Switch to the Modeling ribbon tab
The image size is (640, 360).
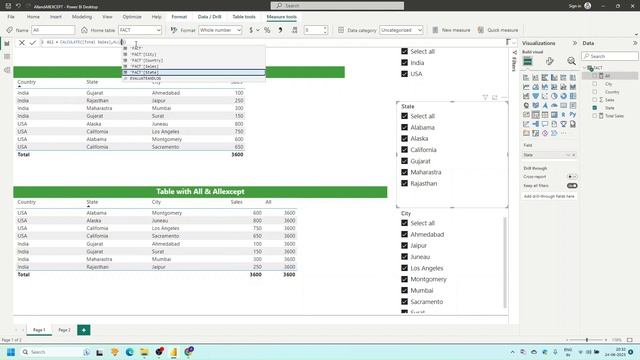tap(82, 17)
